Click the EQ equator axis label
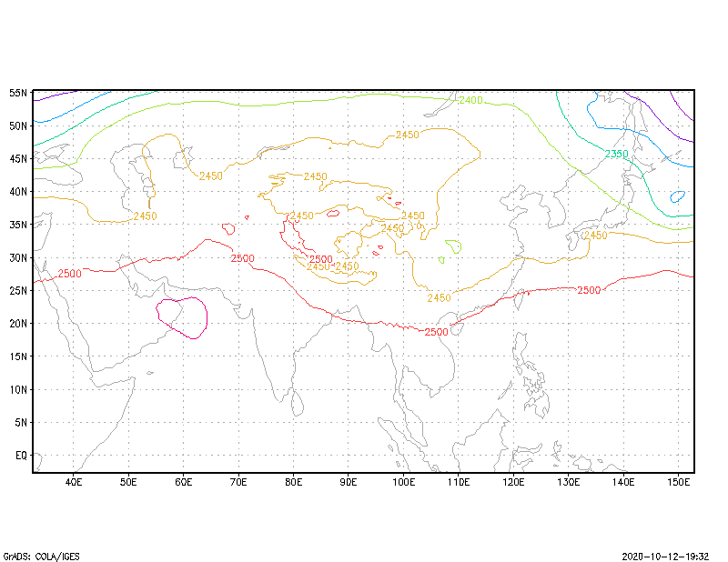 tap(21, 456)
